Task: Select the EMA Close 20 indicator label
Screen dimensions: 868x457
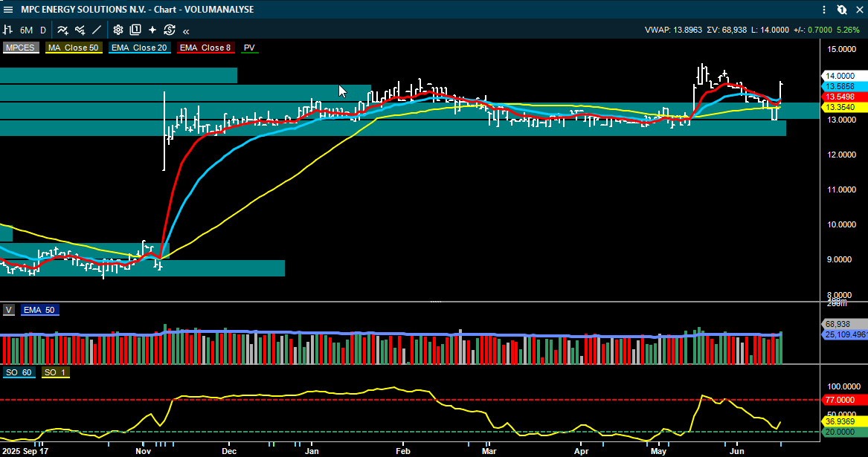Action: [x=139, y=48]
